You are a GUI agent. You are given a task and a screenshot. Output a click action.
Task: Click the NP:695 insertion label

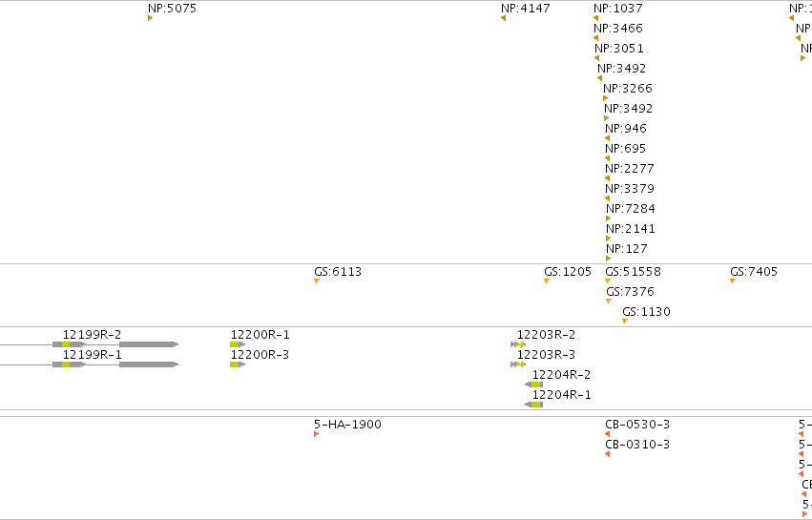click(x=625, y=149)
